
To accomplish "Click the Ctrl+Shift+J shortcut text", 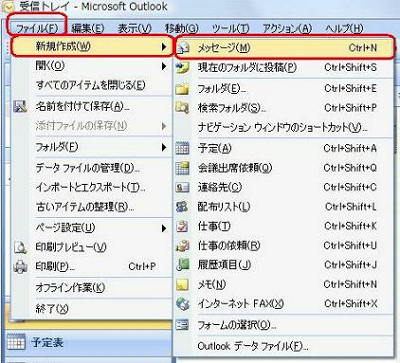I will click(x=351, y=265).
